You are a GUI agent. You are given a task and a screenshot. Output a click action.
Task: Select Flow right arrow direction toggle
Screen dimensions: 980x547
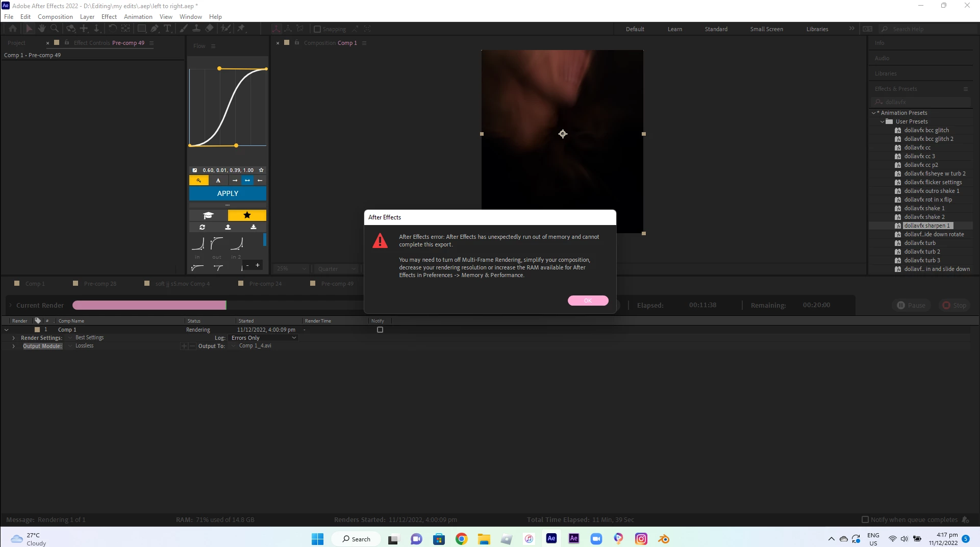pos(235,180)
